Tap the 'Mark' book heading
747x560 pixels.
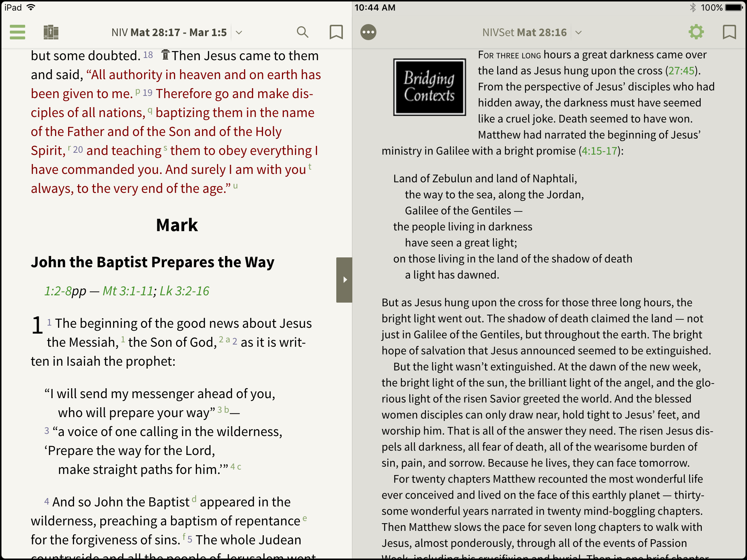pyautogui.click(x=177, y=225)
